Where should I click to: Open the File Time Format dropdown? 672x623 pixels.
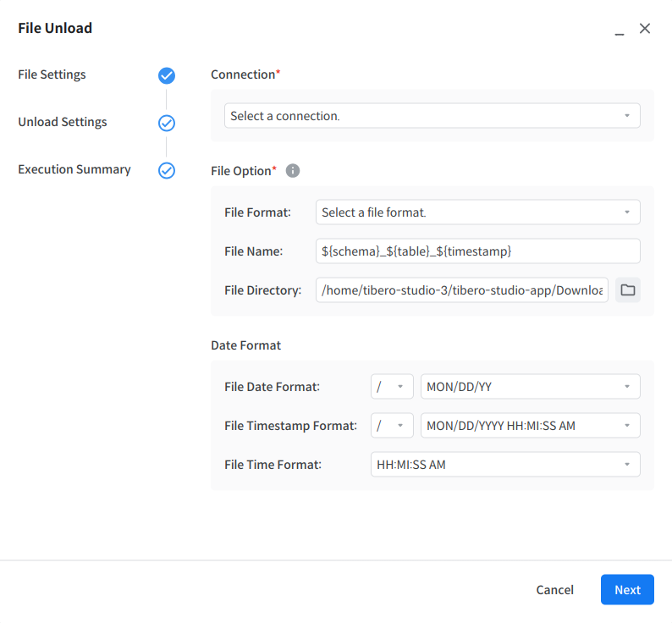point(504,465)
